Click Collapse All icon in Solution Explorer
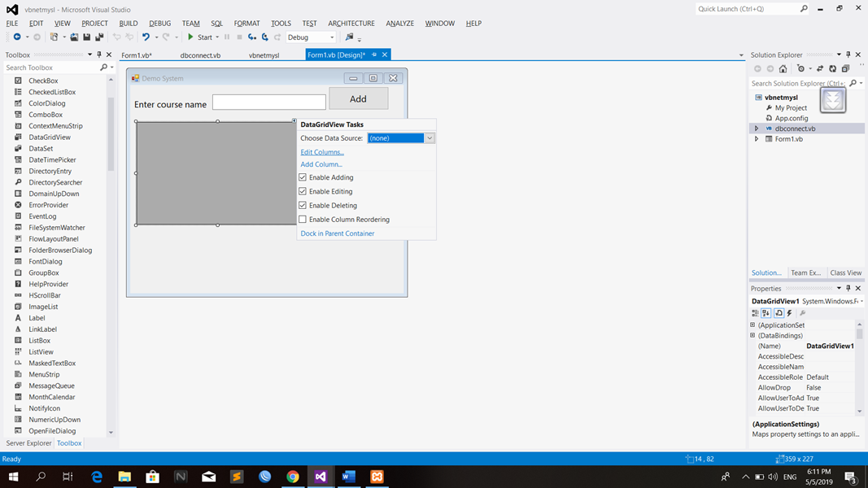 [845, 68]
